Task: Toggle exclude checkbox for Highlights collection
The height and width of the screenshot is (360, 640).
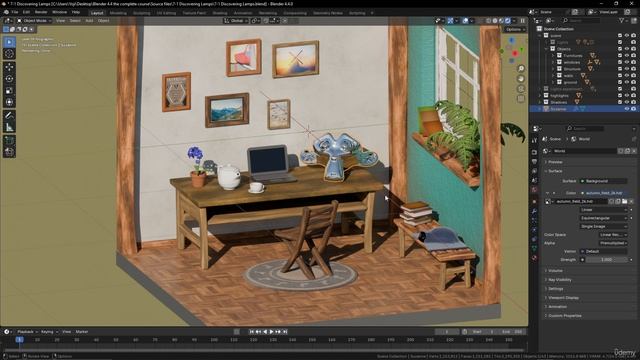Action: pyautogui.click(x=620, y=96)
